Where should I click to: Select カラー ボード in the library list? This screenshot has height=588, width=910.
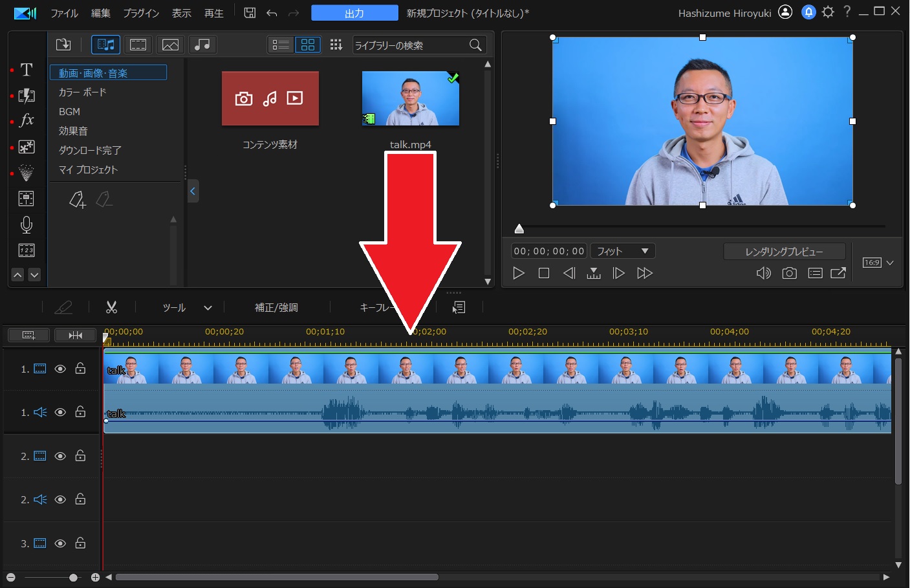(83, 93)
